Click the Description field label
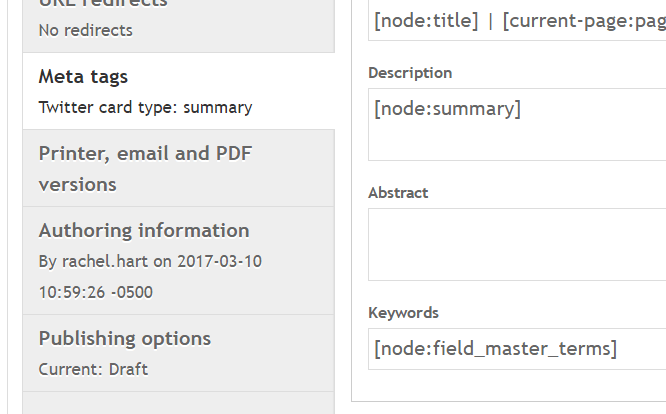This screenshot has height=414, width=666. tap(410, 73)
